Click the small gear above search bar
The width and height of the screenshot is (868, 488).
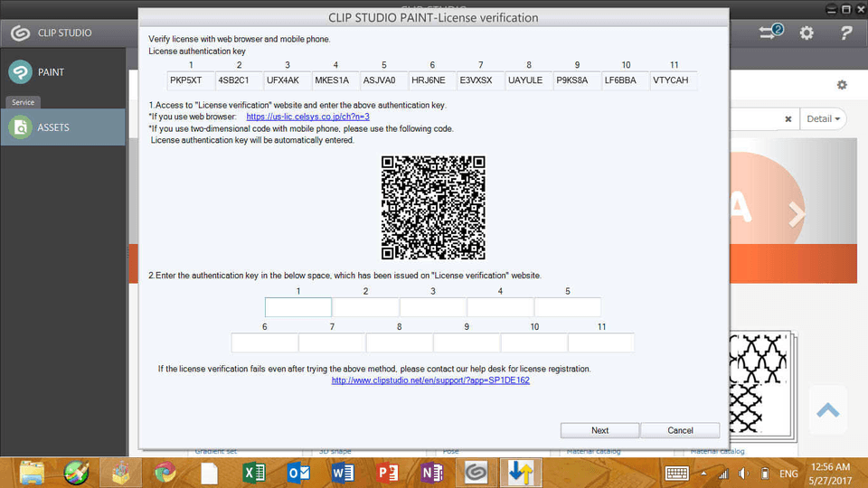pos(842,85)
